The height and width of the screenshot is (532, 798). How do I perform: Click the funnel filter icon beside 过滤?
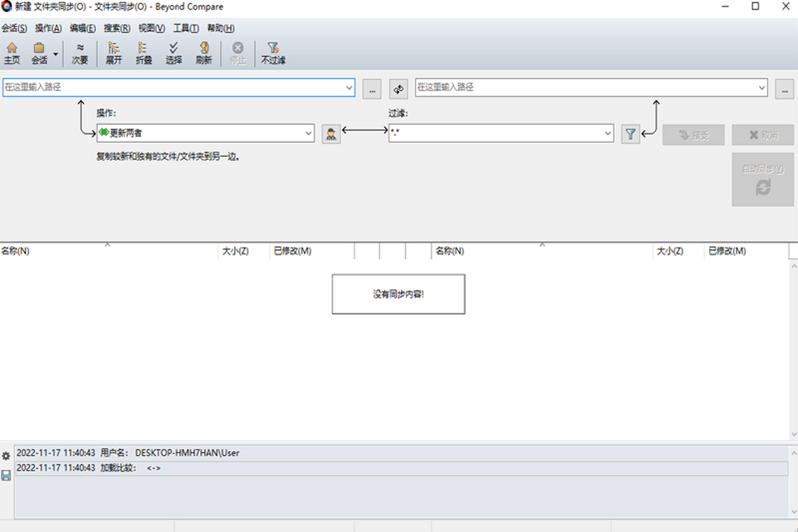click(x=630, y=134)
